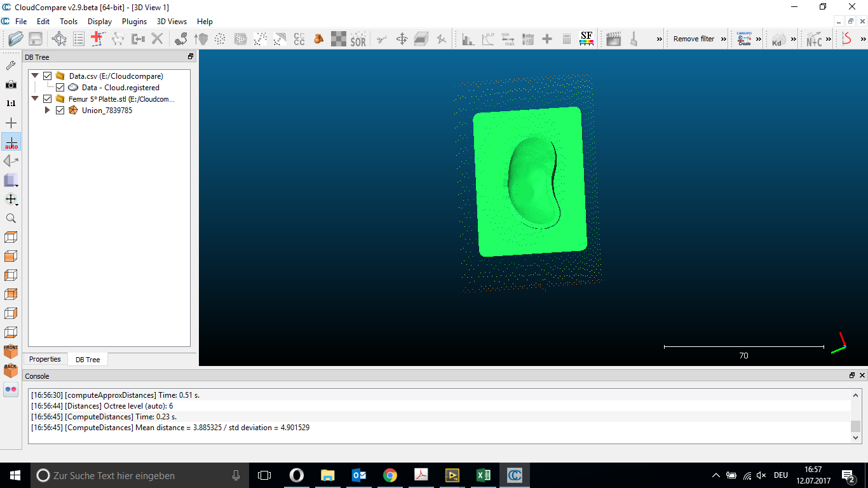868x488 pixels.
Task: Close the Console panel
Action: [862, 376]
